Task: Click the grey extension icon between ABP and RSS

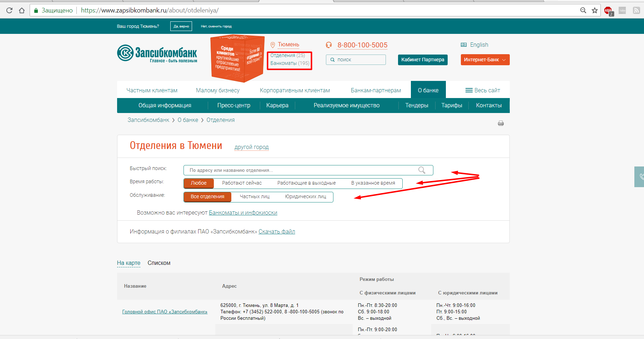Action: tap(622, 10)
